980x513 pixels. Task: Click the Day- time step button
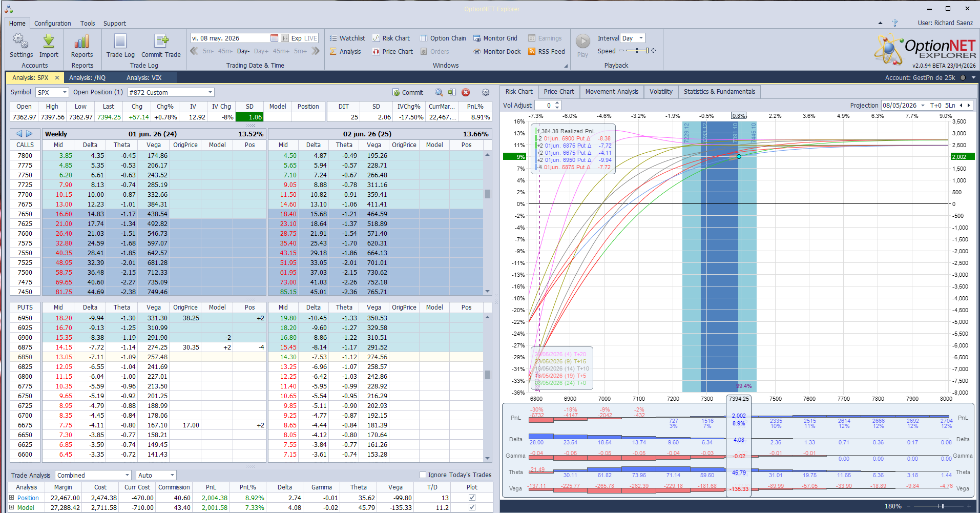(243, 51)
